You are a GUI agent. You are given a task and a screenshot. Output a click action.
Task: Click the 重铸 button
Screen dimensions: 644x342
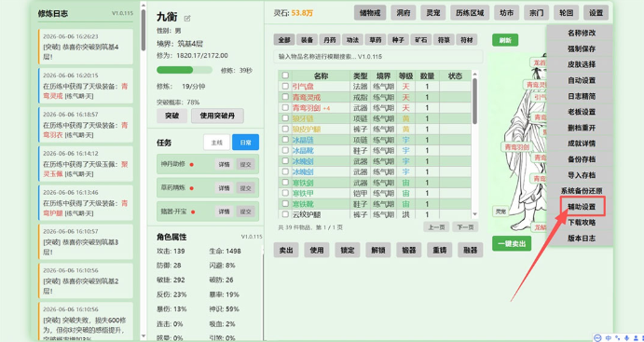point(440,250)
